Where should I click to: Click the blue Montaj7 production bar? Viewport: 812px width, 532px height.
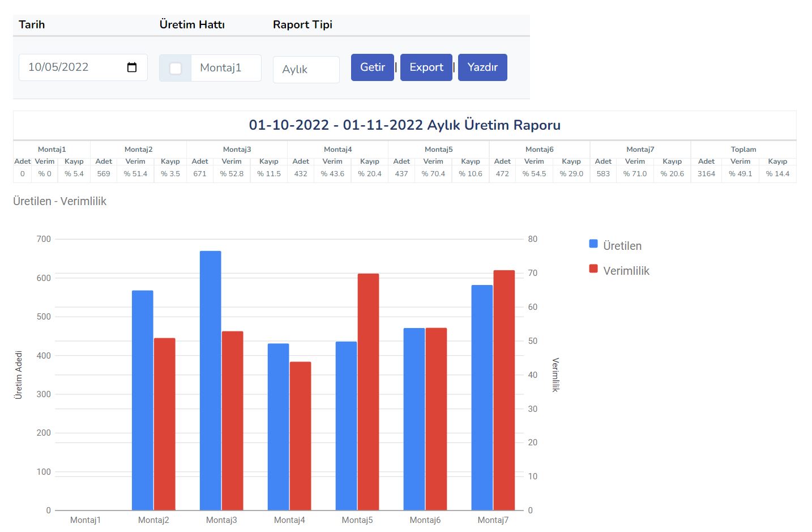(482, 397)
